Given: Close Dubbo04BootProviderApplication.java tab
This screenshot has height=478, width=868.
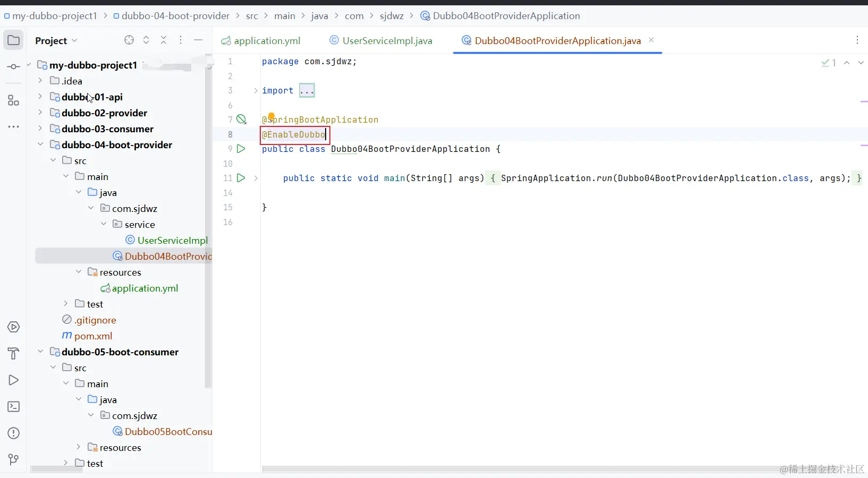Looking at the screenshot, I should pos(651,40).
